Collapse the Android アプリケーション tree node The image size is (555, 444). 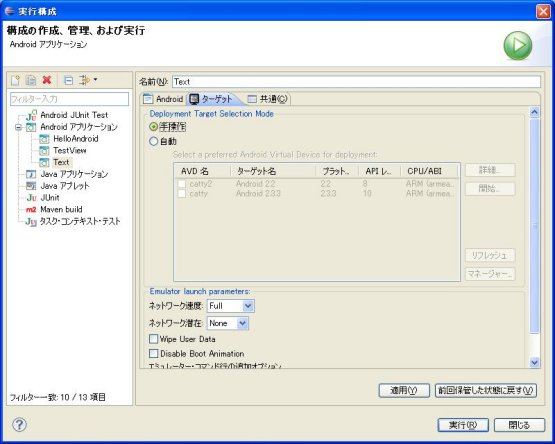[x=18, y=127]
